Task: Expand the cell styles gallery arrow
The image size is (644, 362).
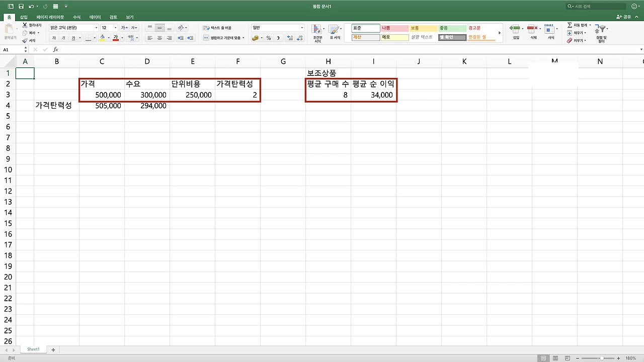Action: click(500, 33)
